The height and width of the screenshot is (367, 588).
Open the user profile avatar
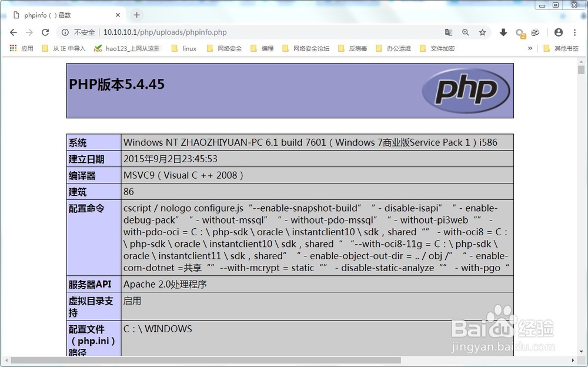click(559, 32)
